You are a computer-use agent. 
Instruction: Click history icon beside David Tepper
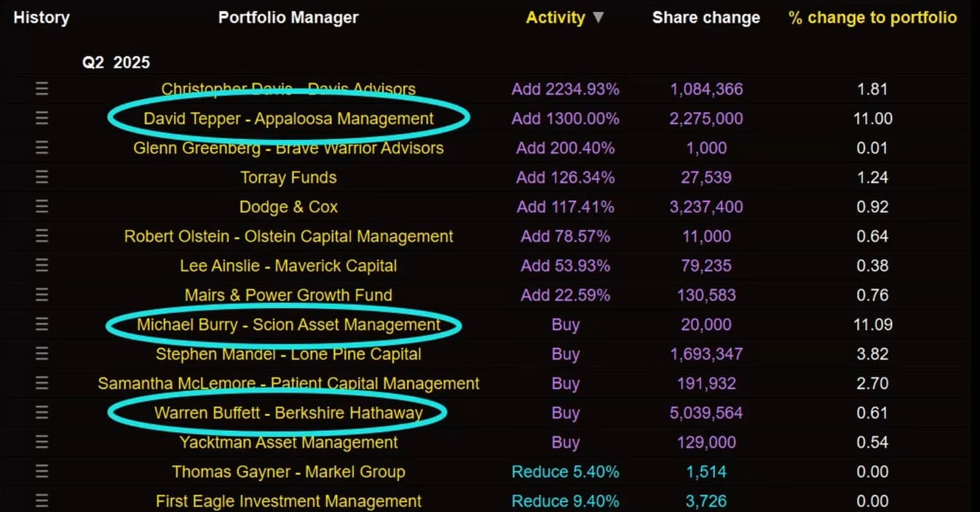coord(42,119)
